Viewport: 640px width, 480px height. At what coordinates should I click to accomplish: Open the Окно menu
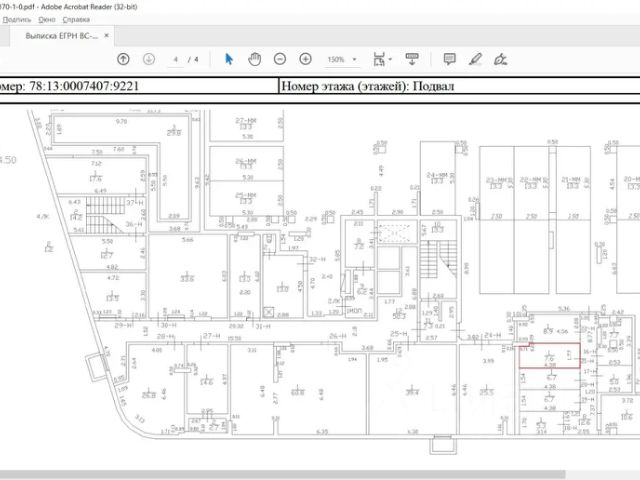(47, 20)
